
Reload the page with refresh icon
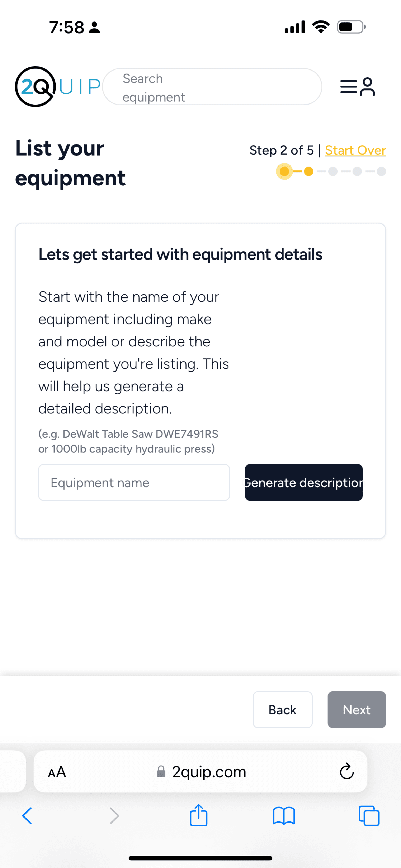click(346, 771)
